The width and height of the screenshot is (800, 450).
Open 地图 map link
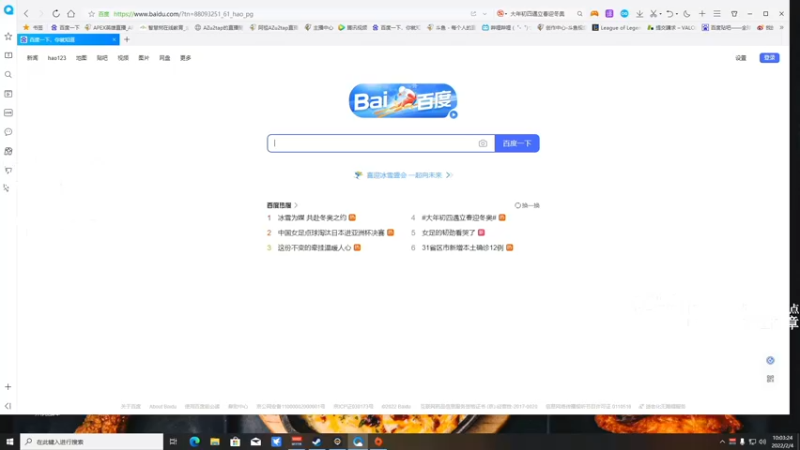pyautogui.click(x=82, y=58)
